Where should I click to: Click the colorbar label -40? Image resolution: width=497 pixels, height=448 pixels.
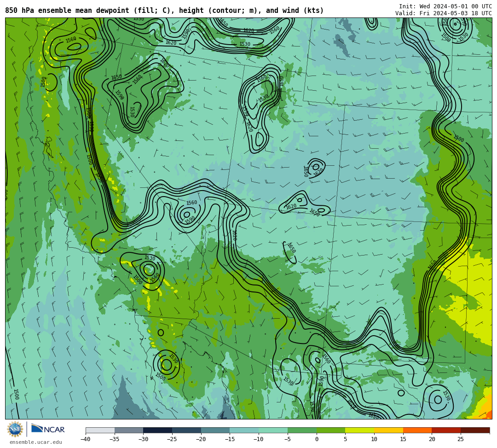tap(86, 439)
